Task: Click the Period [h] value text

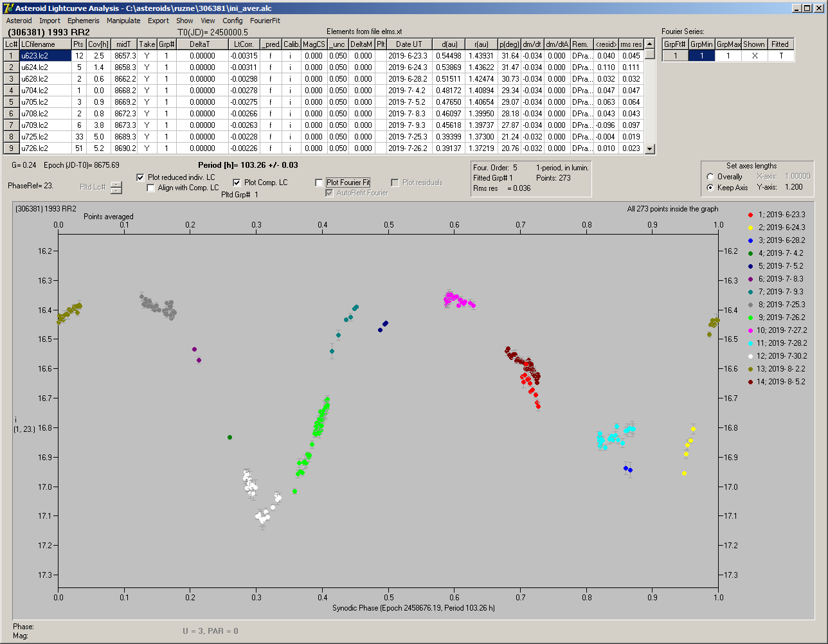Action: click(248, 165)
